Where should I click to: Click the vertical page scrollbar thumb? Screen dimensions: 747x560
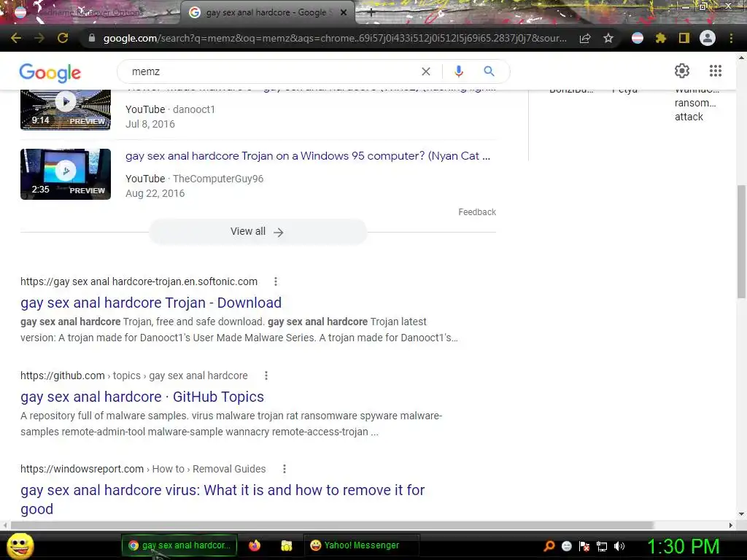741,242
